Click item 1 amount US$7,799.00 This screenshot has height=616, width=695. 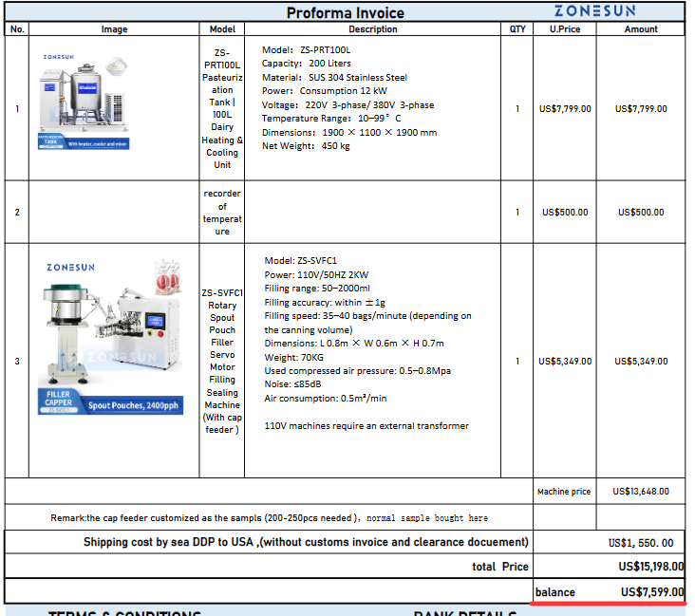coord(641,108)
